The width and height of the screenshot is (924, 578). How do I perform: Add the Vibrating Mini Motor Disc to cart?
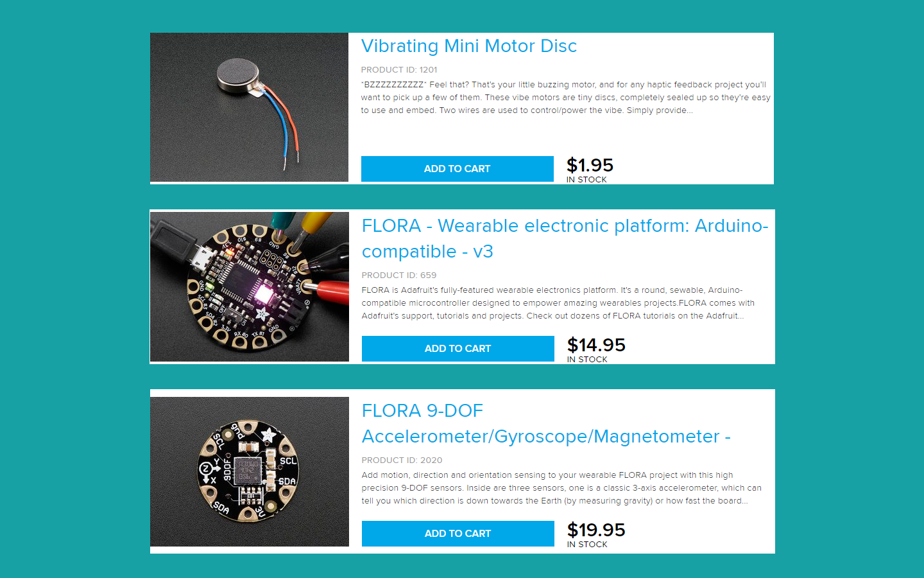click(x=458, y=169)
